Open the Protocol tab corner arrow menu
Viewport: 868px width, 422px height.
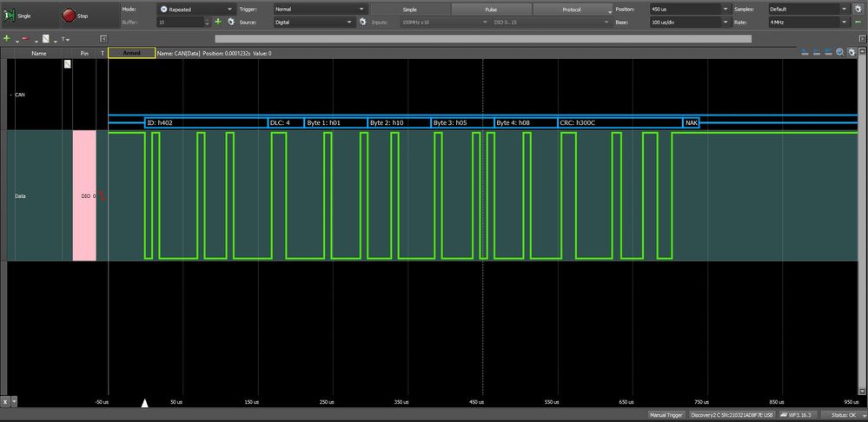click(x=610, y=11)
